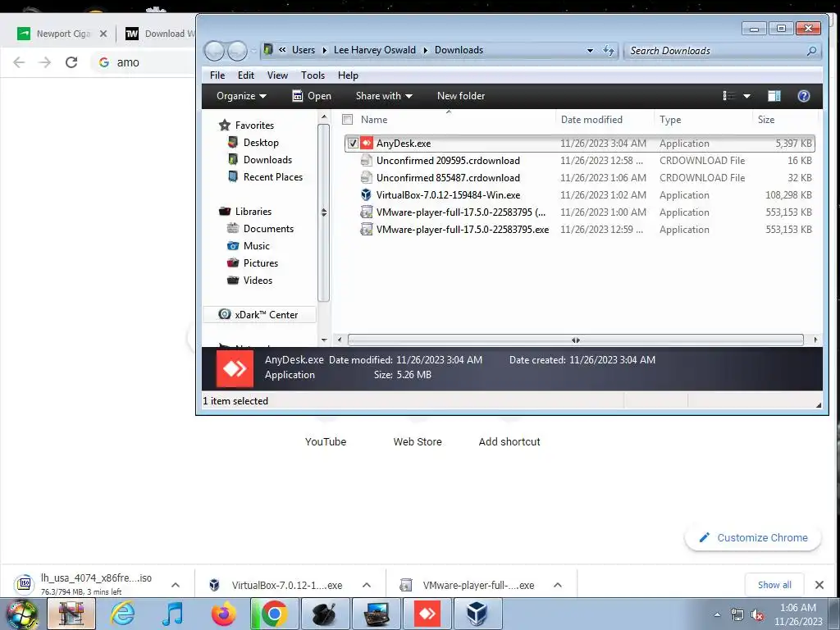Image resolution: width=840 pixels, height=630 pixels.
Task: Open the Explorer help icon
Action: point(804,96)
